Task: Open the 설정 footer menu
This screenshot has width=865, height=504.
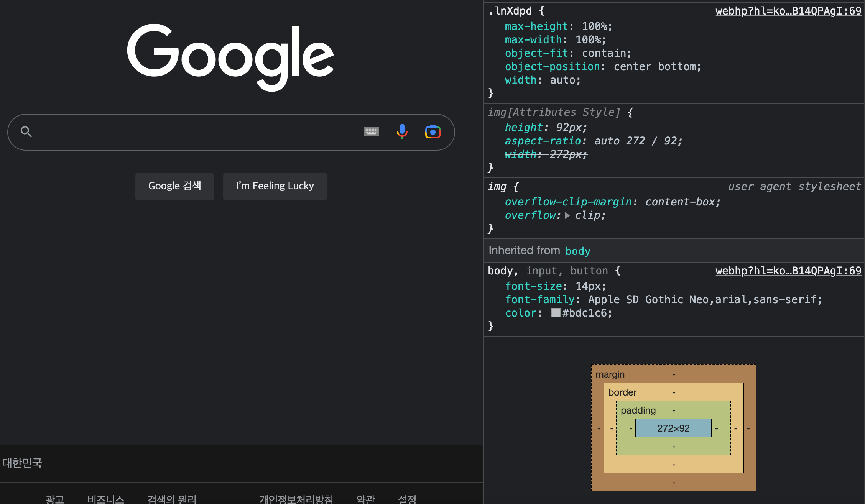Action: click(x=407, y=499)
